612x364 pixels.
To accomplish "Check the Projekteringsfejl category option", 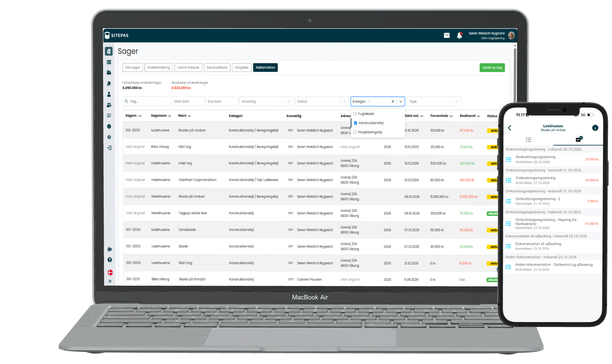I will click(x=355, y=132).
